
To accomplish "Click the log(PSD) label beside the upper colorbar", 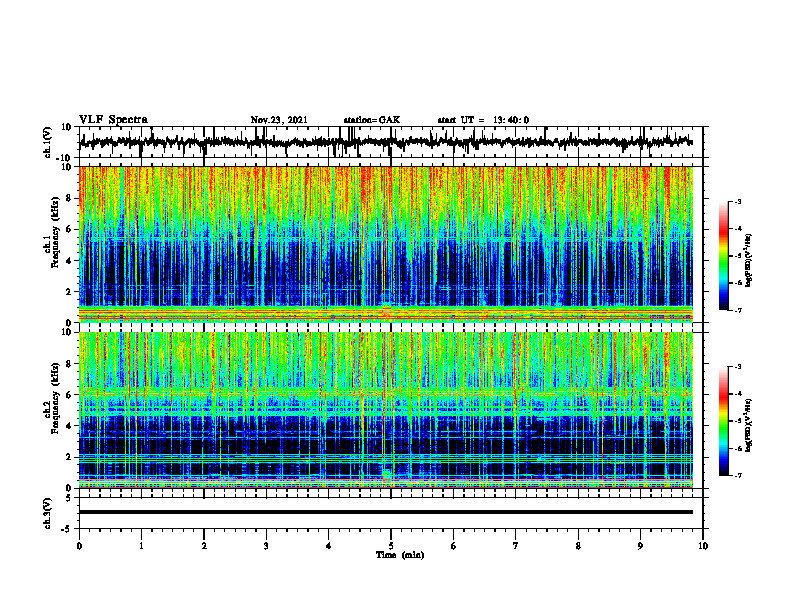I will pos(749,261).
